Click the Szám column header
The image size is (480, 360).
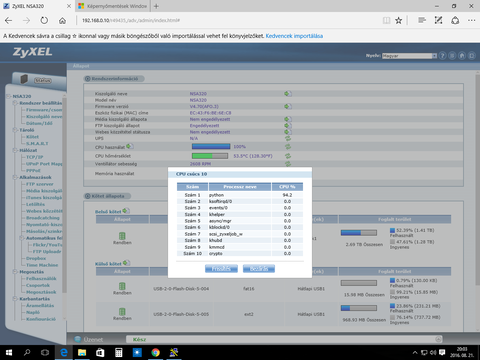pyautogui.click(x=192, y=187)
